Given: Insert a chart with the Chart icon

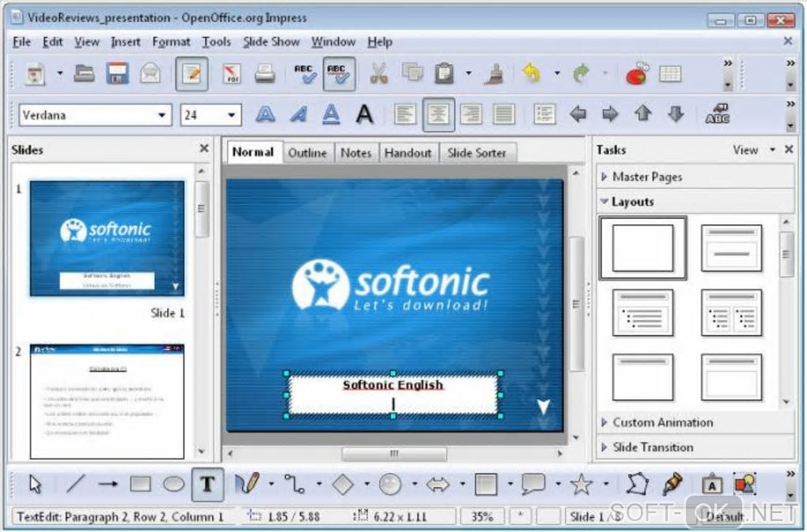Looking at the screenshot, I should (638, 74).
